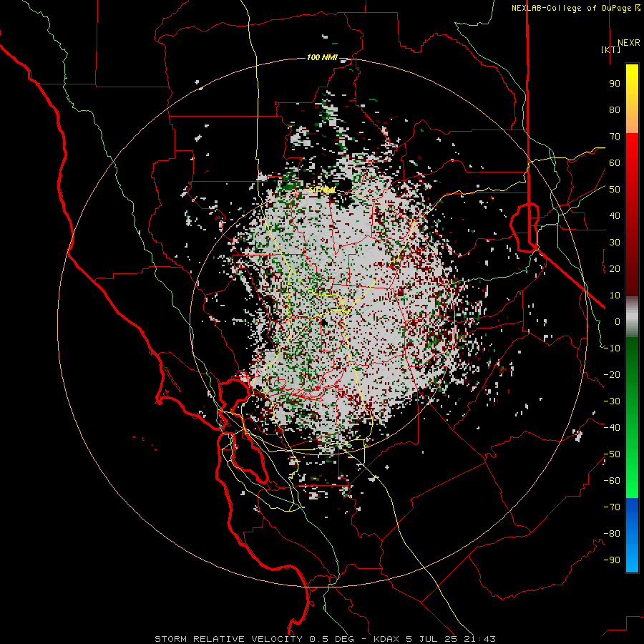Select the -30 value on the velocity scale
Screen dimensions: 644x644
612,401
